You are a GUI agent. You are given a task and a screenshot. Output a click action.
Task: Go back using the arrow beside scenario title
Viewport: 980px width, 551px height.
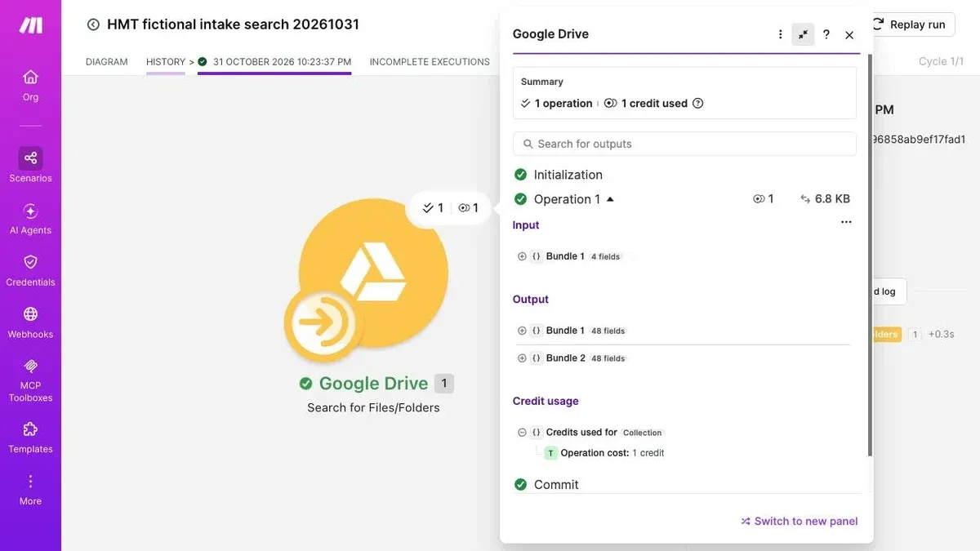[x=93, y=24]
